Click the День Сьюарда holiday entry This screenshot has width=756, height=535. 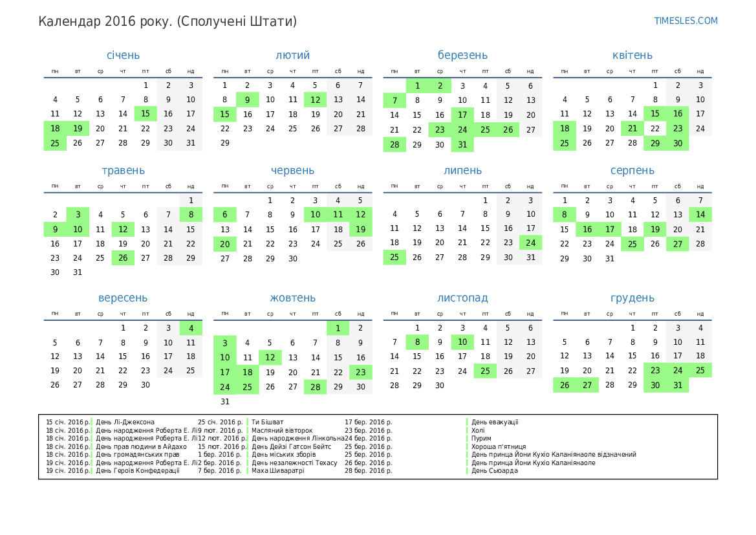(495, 470)
